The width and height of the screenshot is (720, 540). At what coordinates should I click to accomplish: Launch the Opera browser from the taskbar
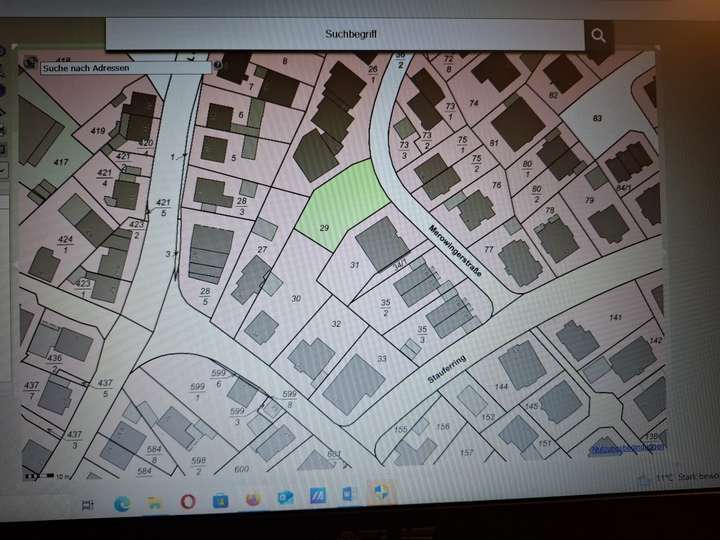pyautogui.click(x=187, y=501)
